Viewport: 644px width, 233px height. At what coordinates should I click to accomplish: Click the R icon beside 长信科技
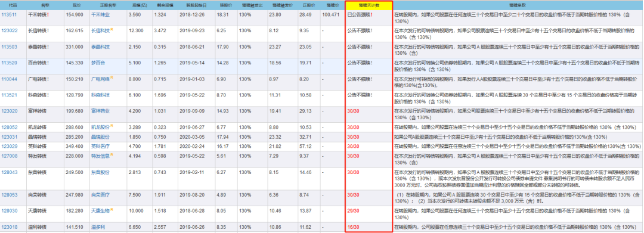[112, 30]
